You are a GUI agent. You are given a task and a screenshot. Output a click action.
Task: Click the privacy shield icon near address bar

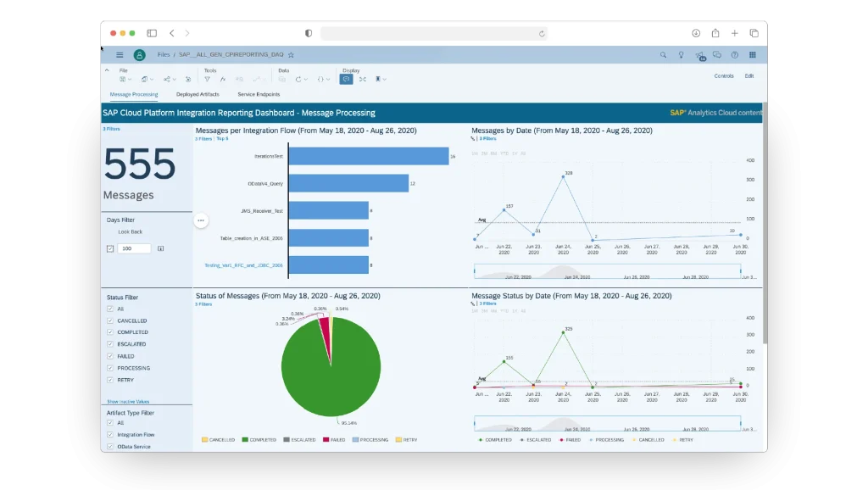click(309, 33)
